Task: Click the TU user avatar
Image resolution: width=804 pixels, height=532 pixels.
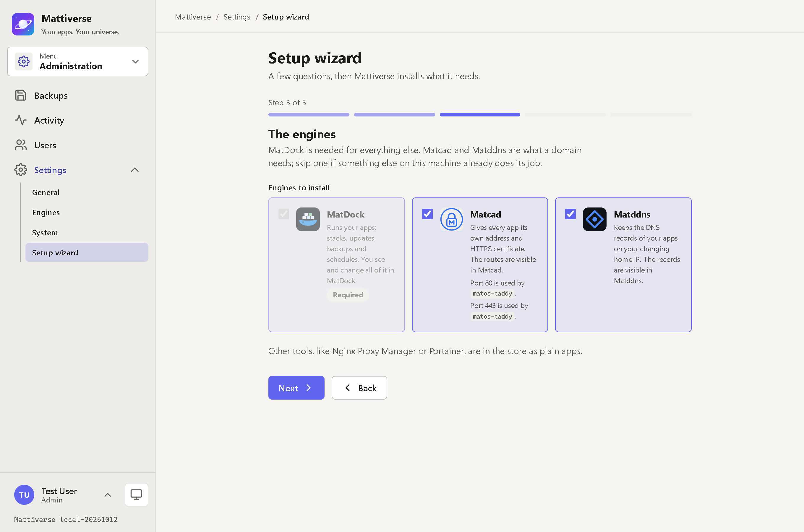Action: click(24, 494)
